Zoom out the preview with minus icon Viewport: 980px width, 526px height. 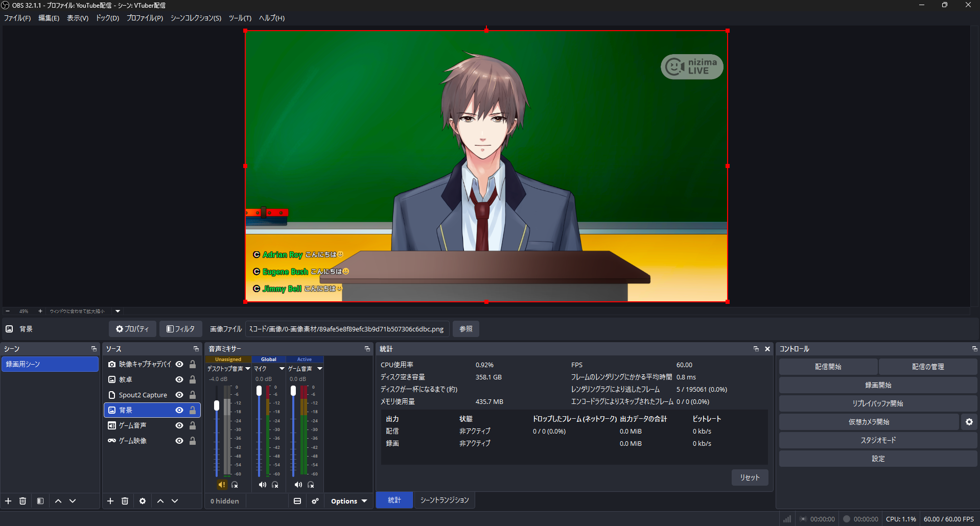coord(8,311)
